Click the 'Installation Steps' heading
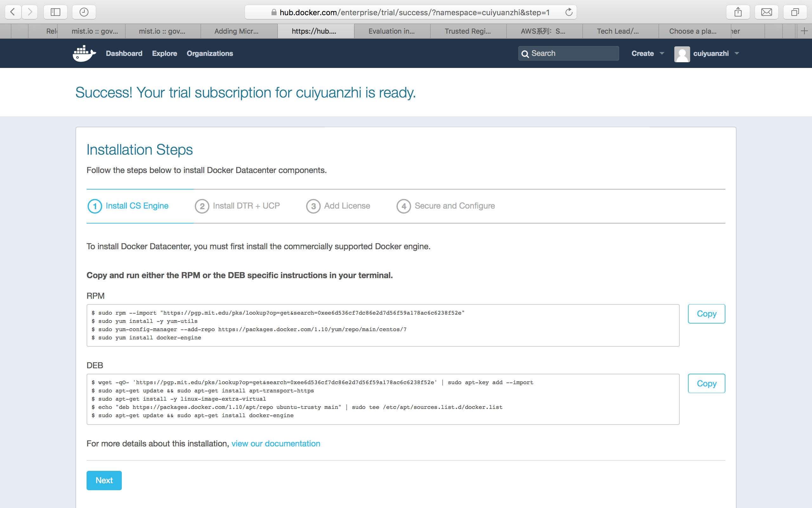This screenshot has width=812, height=508. tap(140, 150)
